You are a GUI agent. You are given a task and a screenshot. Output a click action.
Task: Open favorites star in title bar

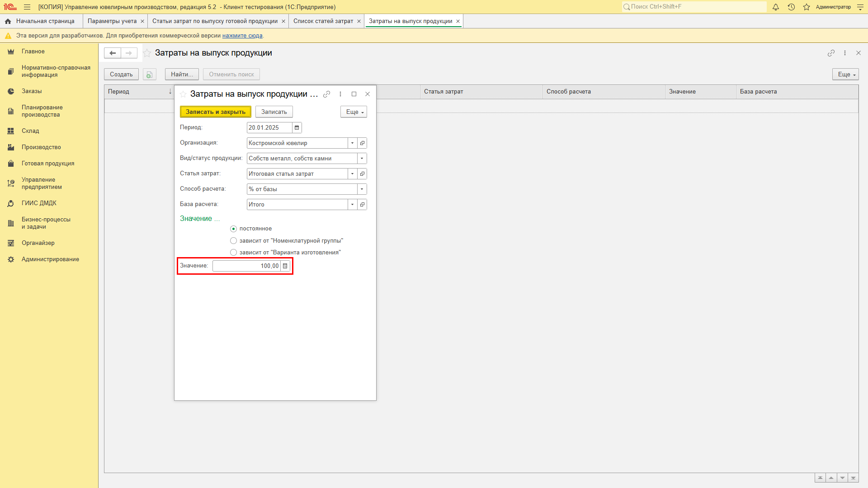pos(807,7)
